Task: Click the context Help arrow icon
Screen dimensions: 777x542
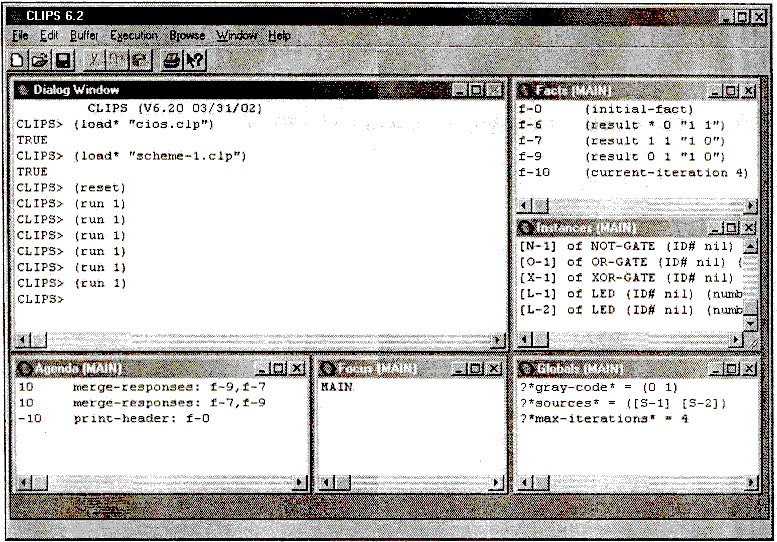Action: point(194,60)
